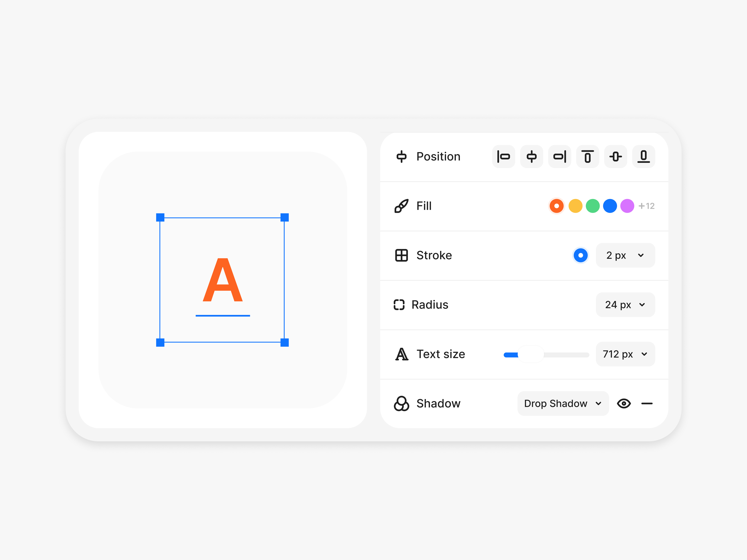
Task: Click the Position label
Action: (x=438, y=157)
